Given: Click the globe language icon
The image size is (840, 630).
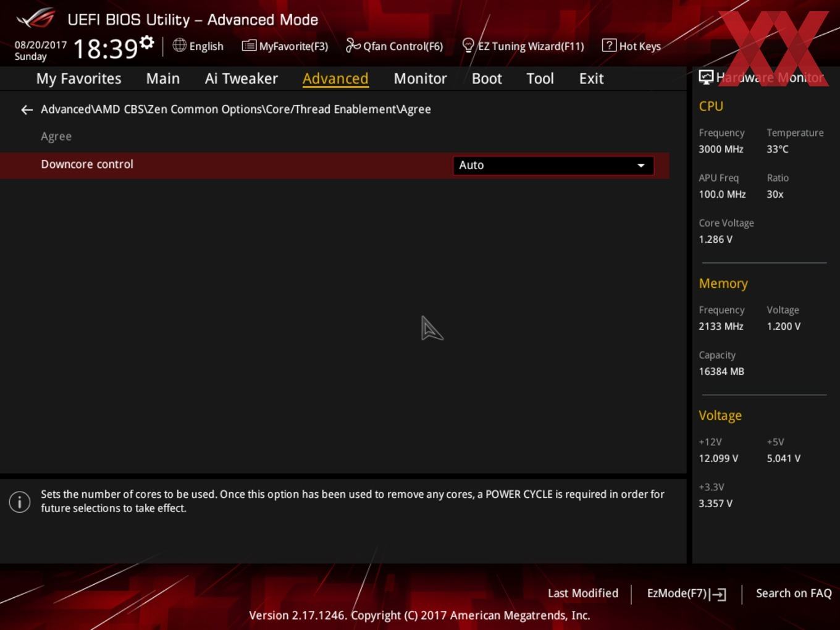Looking at the screenshot, I should click(179, 45).
